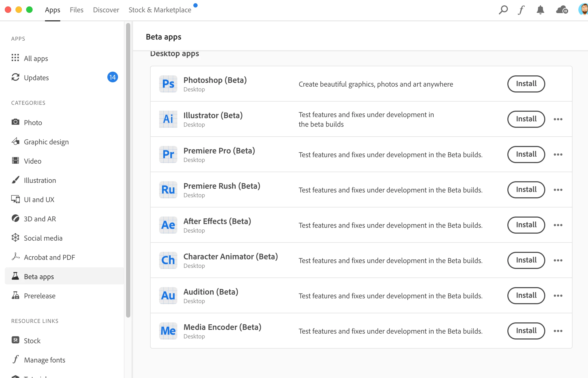
Task: Show more actions for Media Encoder (Beta)
Action: tap(558, 331)
